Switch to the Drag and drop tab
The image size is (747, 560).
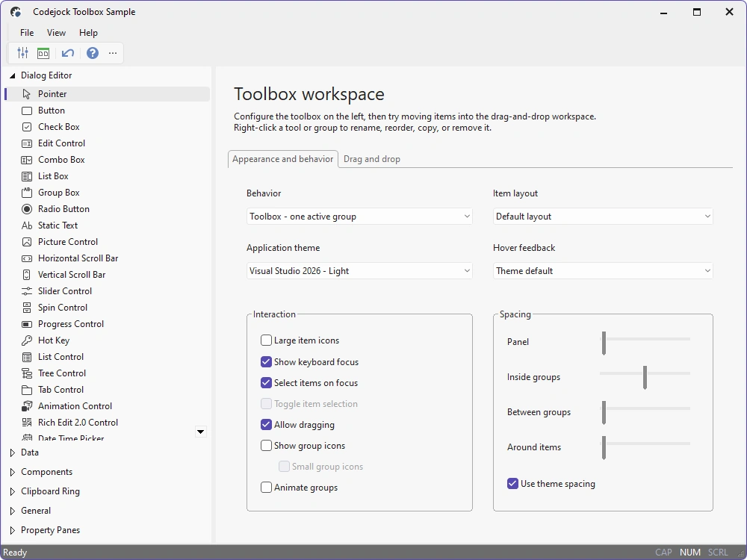pyautogui.click(x=371, y=159)
